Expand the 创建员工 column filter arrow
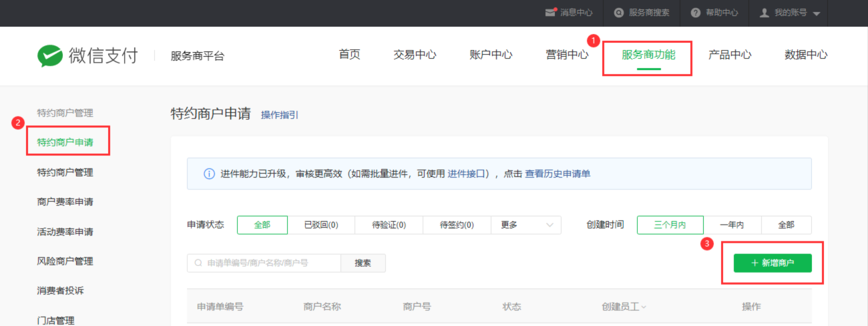The width and height of the screenshot is (868, 326). tap(644, 307)
